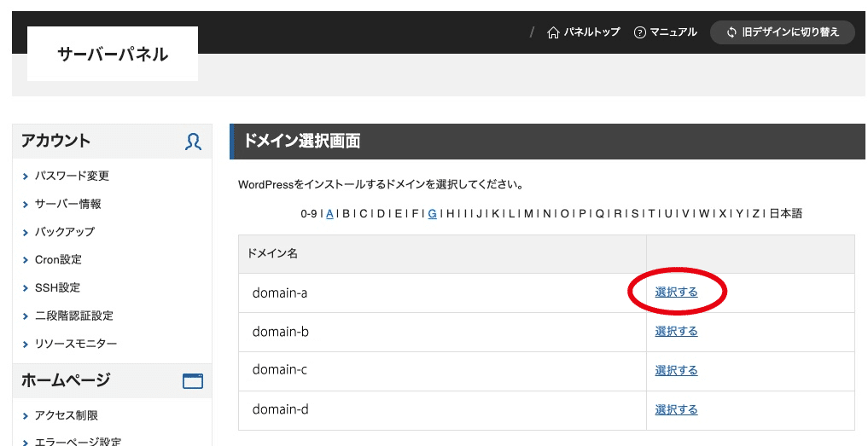Click the home icon beside パネルトップ
This screenshot has height=446, width=868.
pos(553,32)
